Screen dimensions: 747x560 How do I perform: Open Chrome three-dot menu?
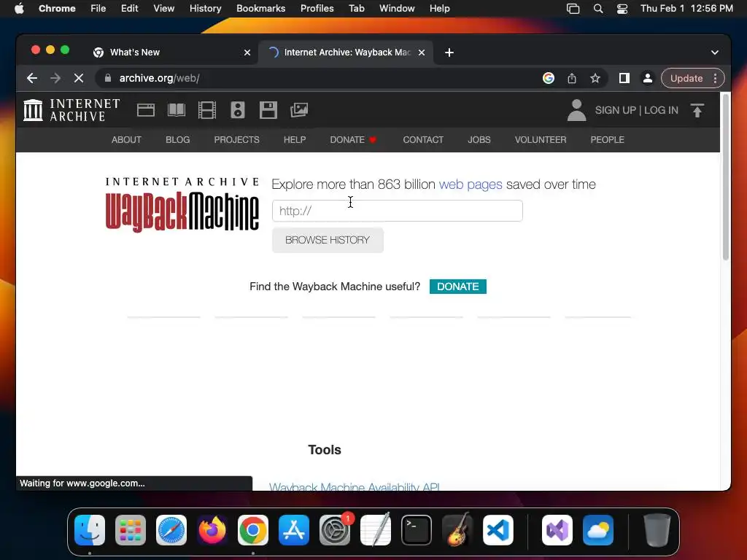tap(715, 78)
